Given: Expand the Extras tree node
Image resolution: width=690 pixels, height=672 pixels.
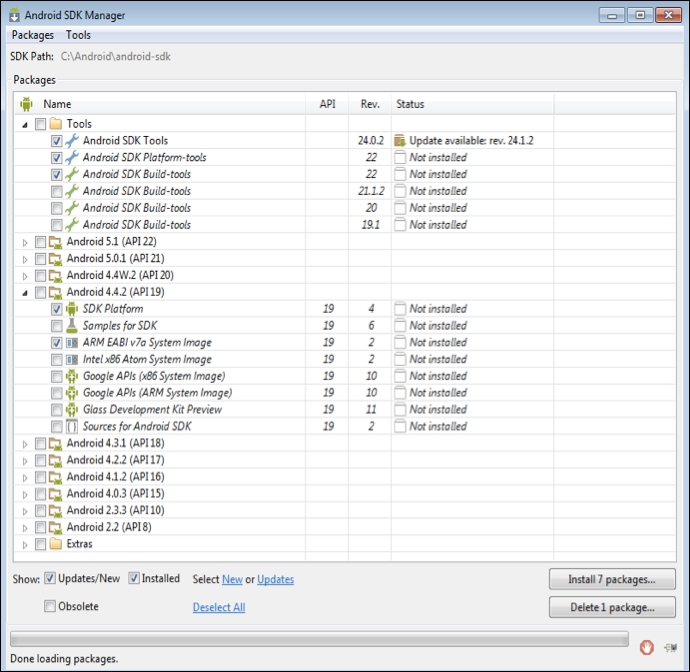Looking at the screenshot, I should 25,545.
